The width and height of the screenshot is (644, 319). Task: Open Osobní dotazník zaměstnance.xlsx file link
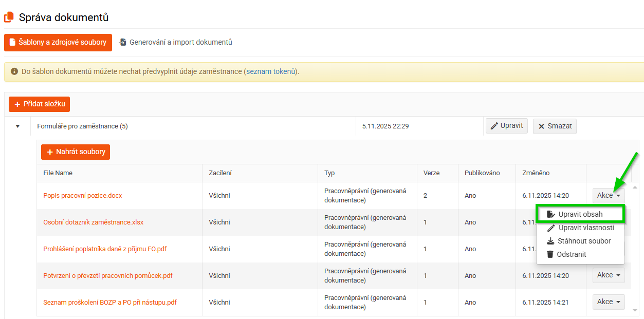[x=93, y=222]
